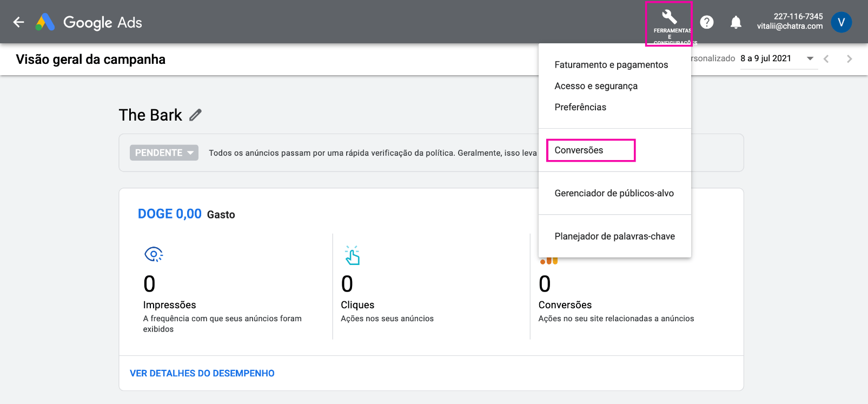The width and height of the screenshot is (868, 404).
Task: Click 'Ações no seu site relacionadas a anúncios'
Action: (616, 319)
